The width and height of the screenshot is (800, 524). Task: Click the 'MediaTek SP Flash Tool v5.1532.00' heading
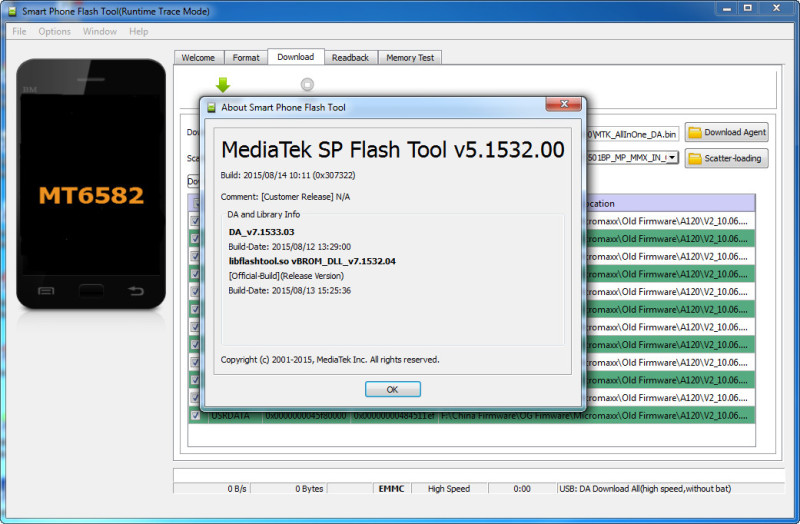393,150
